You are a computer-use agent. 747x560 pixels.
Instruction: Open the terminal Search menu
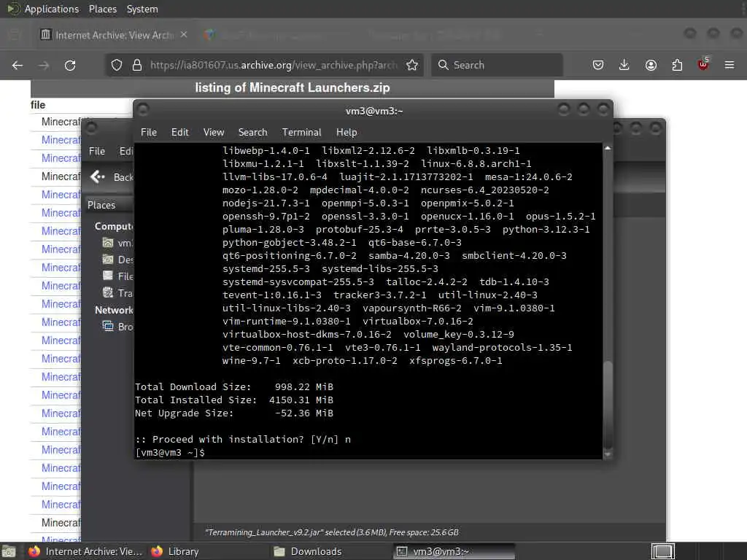pyautogui.click(x=252, y=133)
